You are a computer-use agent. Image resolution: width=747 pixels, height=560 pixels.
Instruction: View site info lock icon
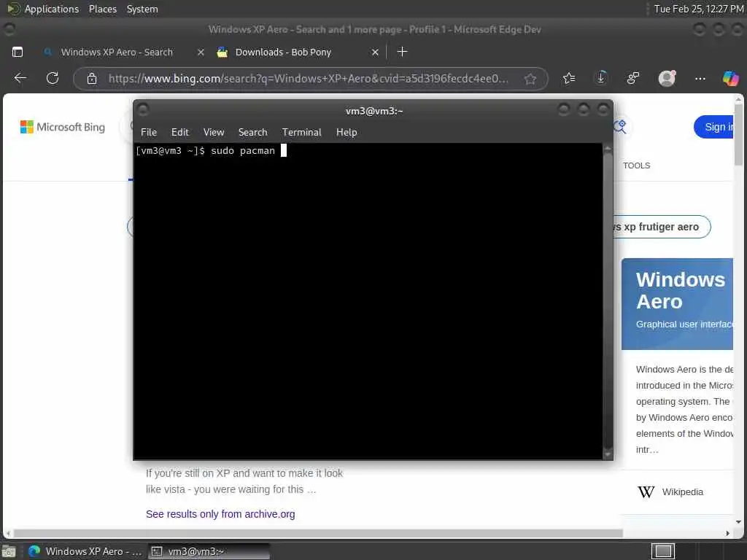[x=92, y=79]
